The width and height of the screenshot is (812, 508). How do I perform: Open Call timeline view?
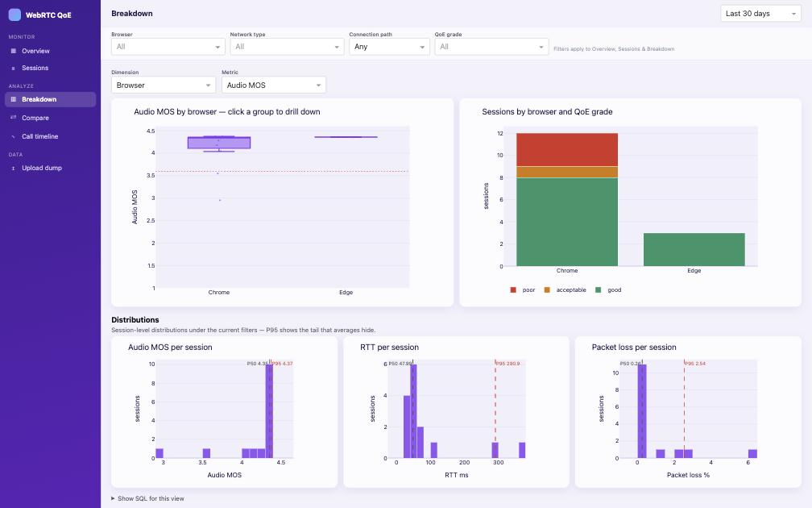click(50, 136)
